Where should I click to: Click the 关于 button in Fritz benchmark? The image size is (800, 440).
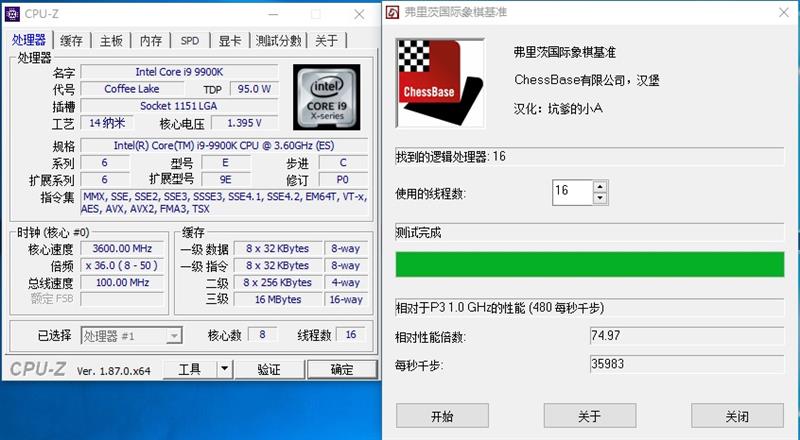point(590,416)
